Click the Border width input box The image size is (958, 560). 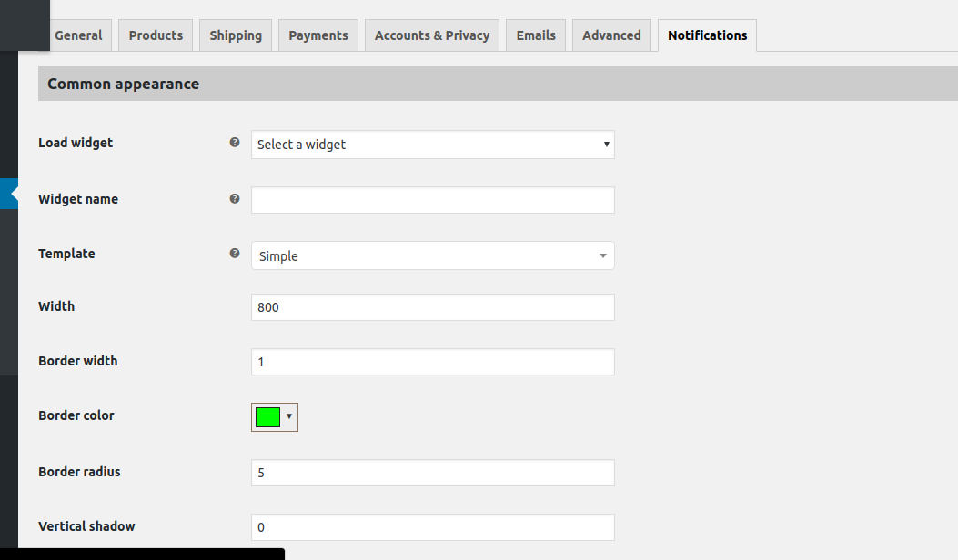pyautogui.click(x=432, y=362)
